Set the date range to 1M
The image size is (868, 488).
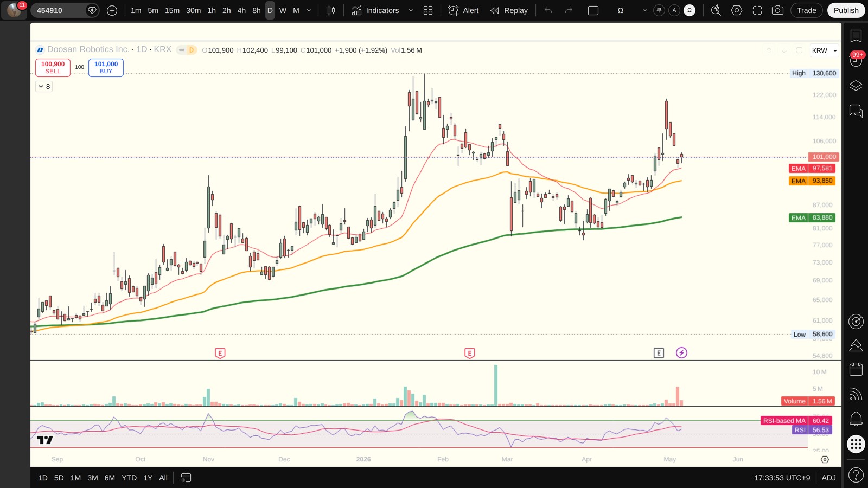(x=75, y=478)
